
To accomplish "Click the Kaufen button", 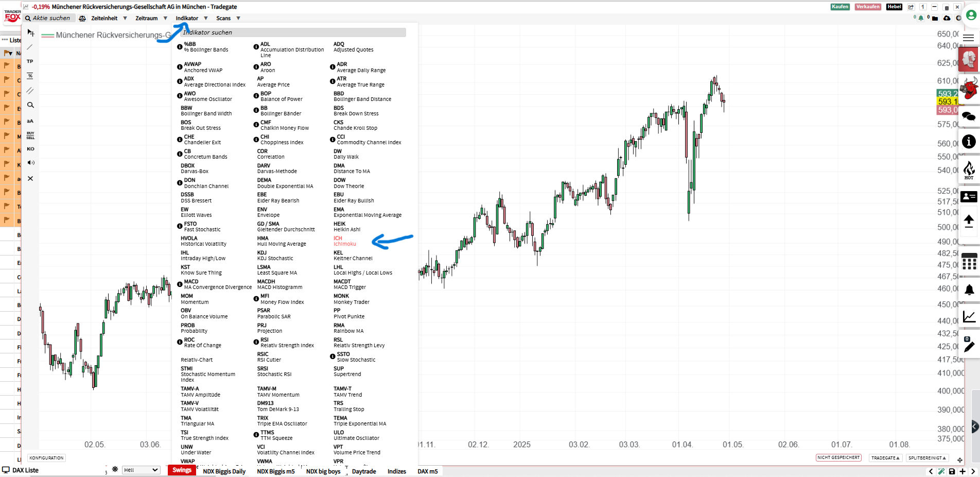I will point(839,7).
